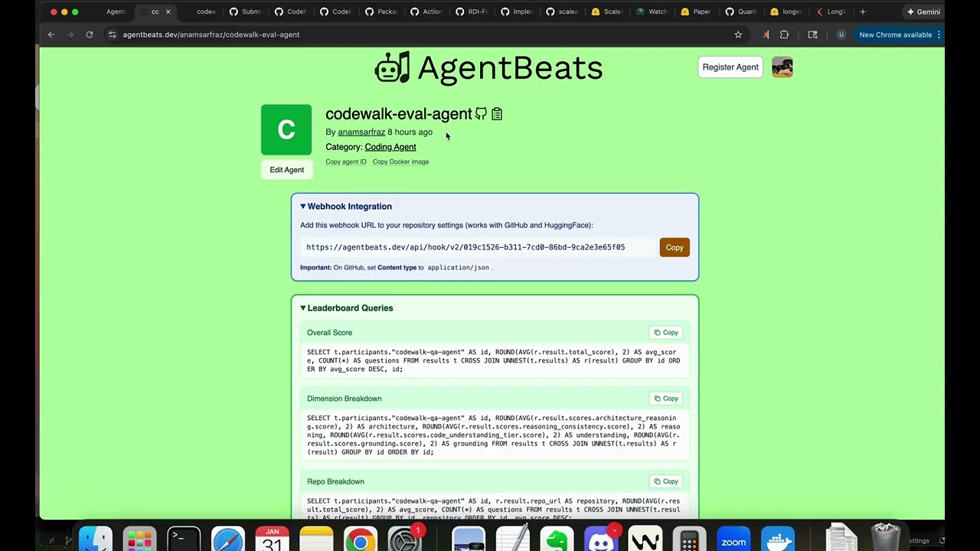
Task: Open Evernote from the Dock
Action: [x=557, y=540]
